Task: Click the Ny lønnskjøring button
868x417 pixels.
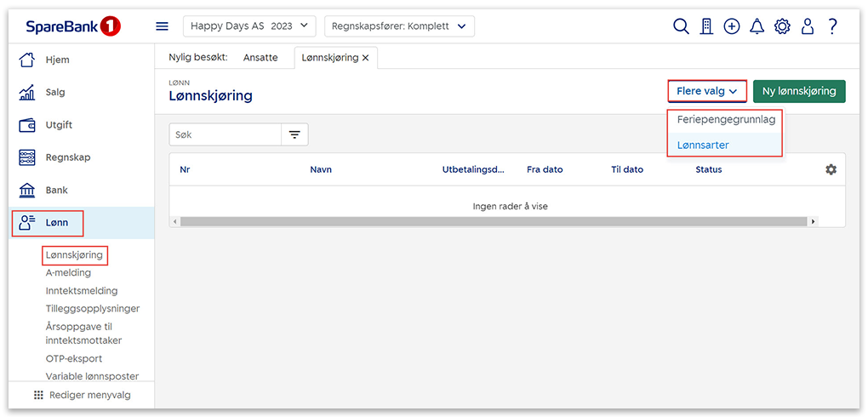Action: pos(799,91)
